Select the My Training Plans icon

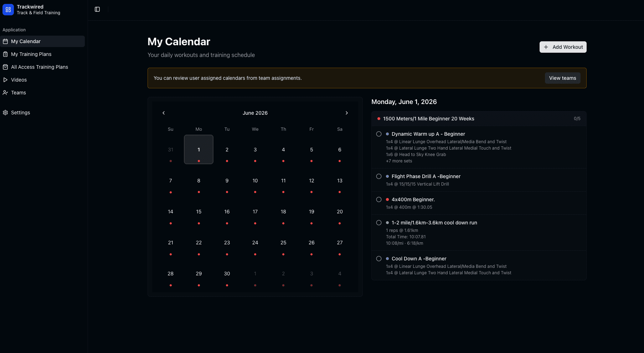click(x=5, y=54)
